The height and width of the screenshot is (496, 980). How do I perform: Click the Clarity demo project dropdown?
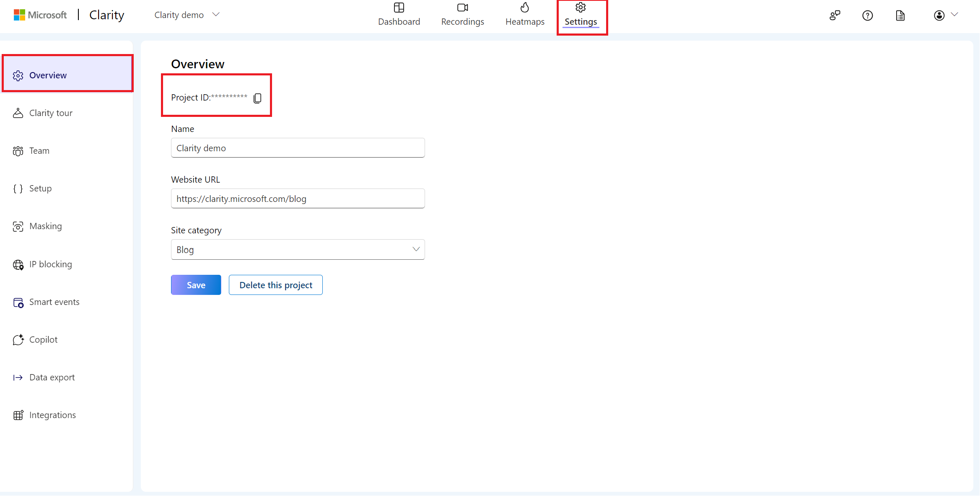pyautogui.click(x=186, y=14)
